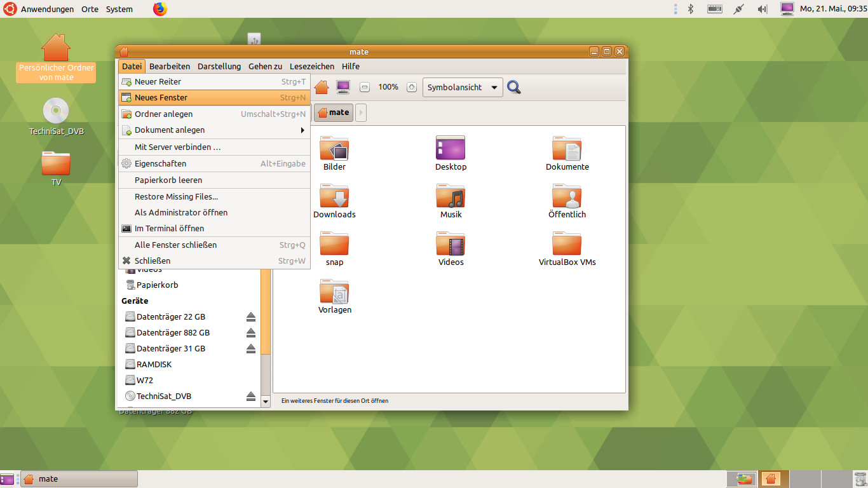
Task: Click the zoom out minus button
Action: coord(365,87)
